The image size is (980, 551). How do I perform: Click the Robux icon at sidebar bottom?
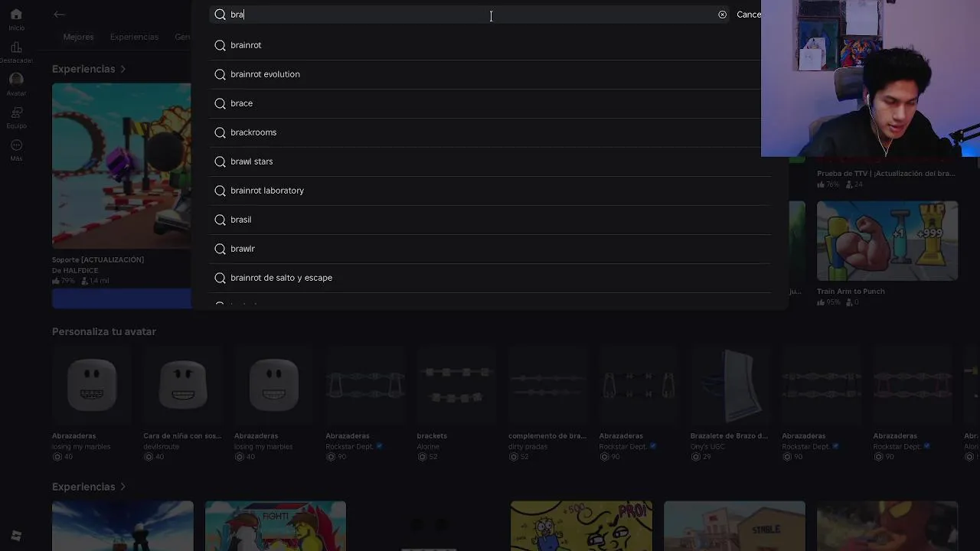[16, 536]
